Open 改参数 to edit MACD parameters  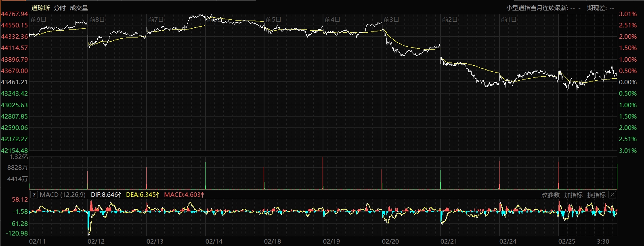[550, 195]
